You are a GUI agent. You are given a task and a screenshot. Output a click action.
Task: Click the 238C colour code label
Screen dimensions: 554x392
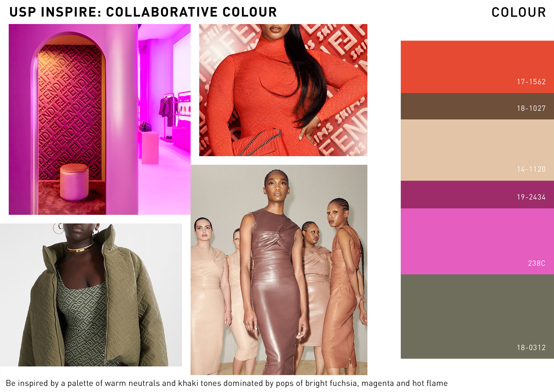(537, 263)
